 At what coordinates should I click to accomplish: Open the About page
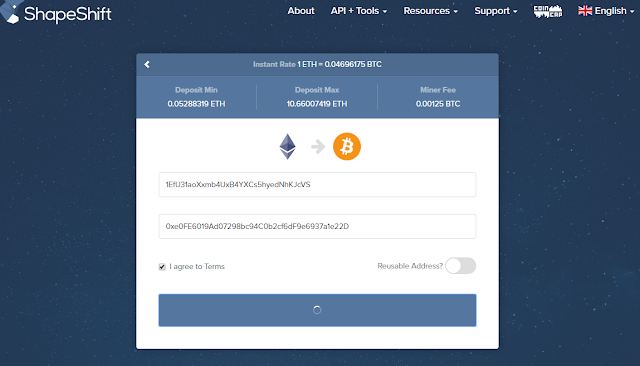click(301, 11)
